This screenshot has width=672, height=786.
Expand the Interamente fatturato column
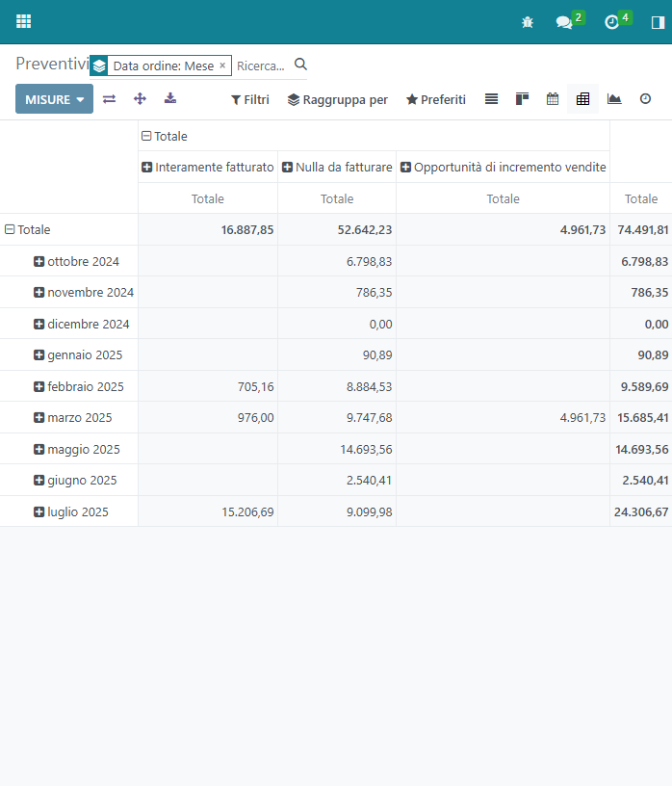(147, 167)
